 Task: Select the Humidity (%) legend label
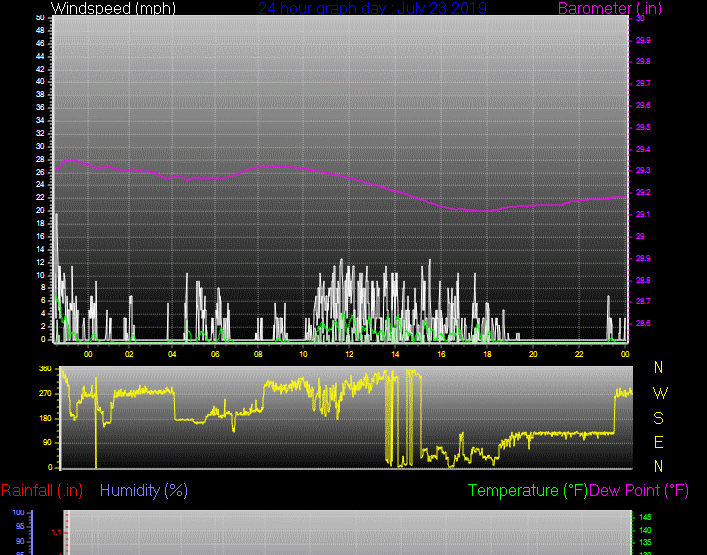click(x=144, y=491)
